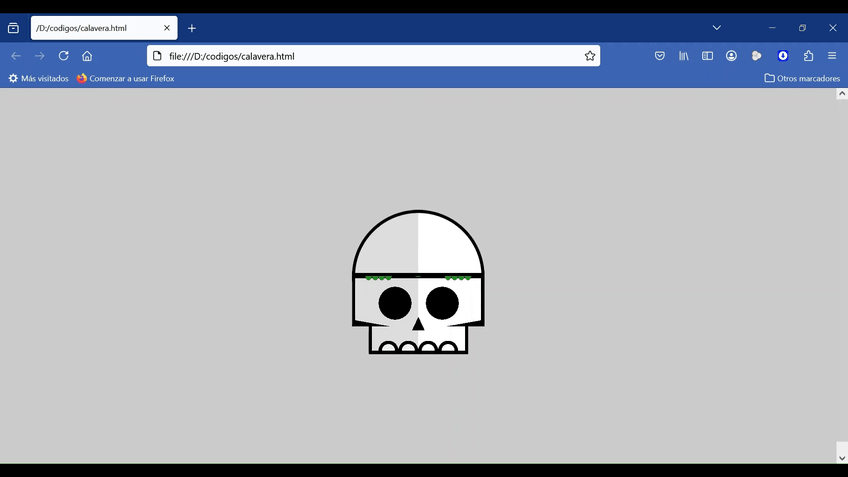Select the /D:/codigos/calavera.html tab
The width and height of the screenshot is (848, 477).
[x=104, y=28]
